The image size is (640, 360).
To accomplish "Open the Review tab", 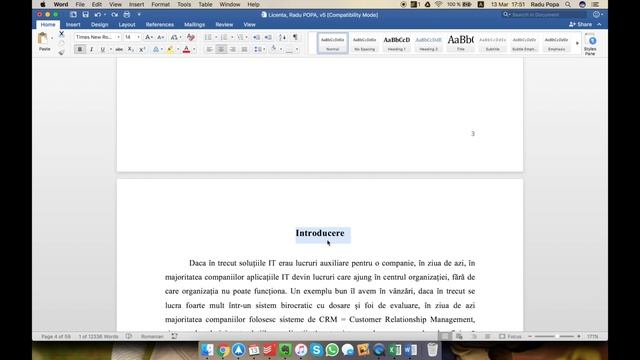I will point(224,24).
